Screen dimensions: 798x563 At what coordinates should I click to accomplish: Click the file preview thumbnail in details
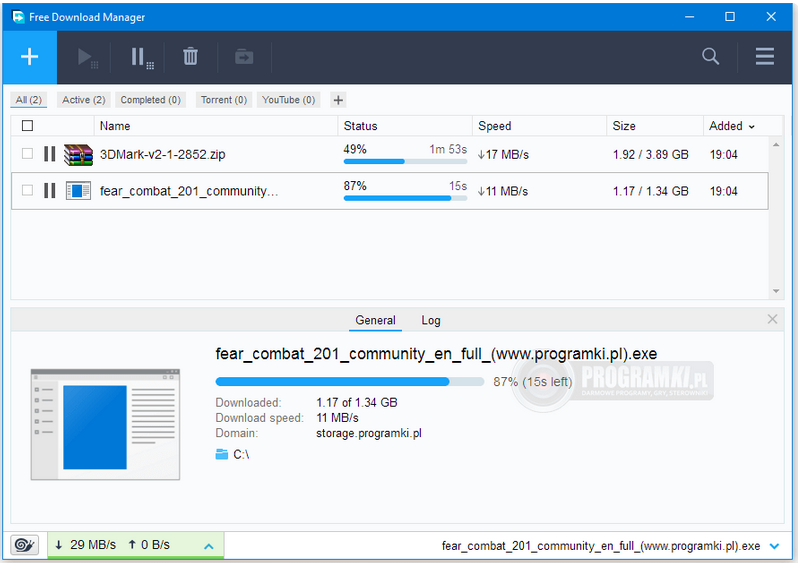[x=105, y=425]
